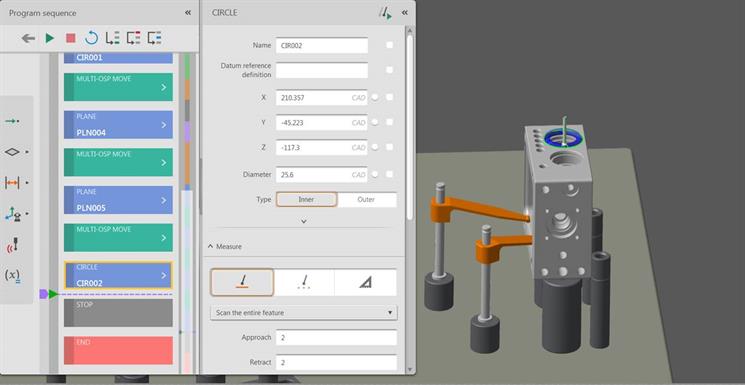Click the green Run program play icon
745x385 pixels.
click(x=50, y=38)
